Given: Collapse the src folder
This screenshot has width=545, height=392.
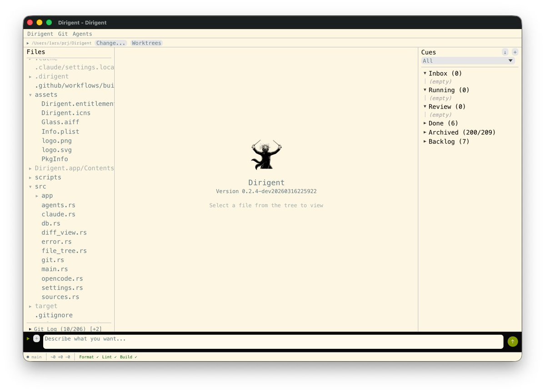Looking at the screenshot, I should 30,186.
